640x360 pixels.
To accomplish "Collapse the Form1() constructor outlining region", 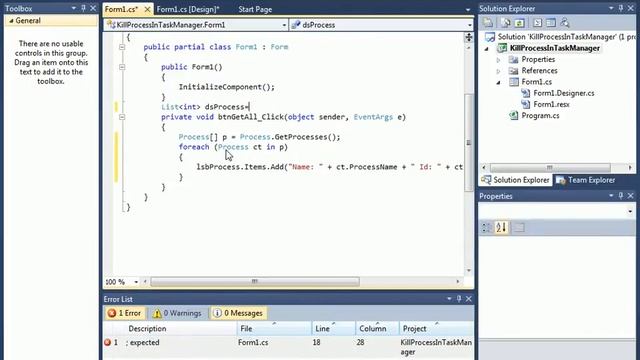I will pyautogui.click(x=122, y=67).
